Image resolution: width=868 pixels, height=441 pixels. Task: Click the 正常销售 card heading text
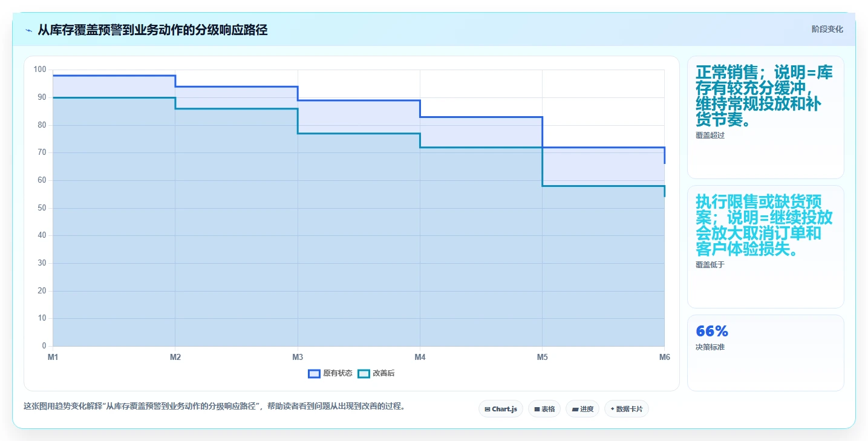coord(765,96)
